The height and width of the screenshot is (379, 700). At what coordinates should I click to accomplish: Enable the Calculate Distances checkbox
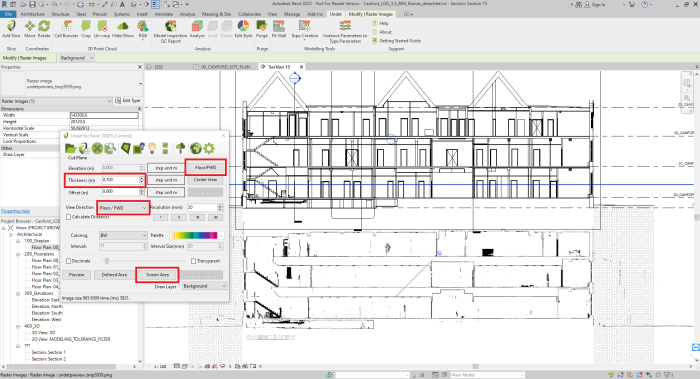coord(69,217)
